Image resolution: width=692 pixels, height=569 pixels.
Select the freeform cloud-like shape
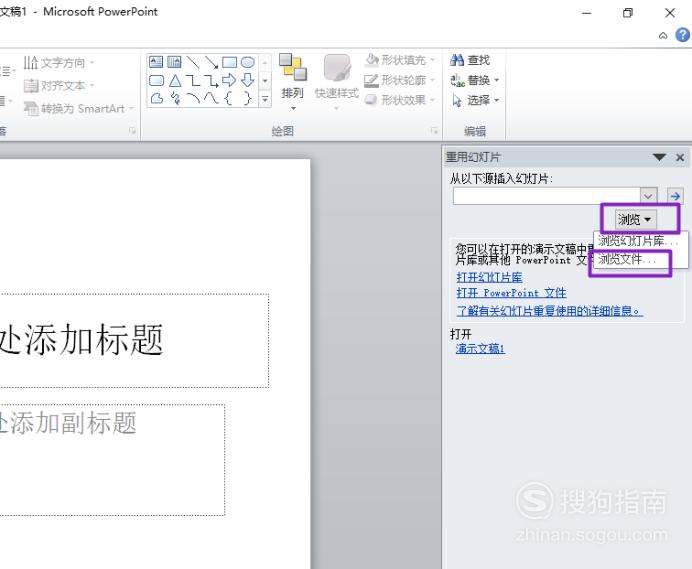click(x=156, y=98)
